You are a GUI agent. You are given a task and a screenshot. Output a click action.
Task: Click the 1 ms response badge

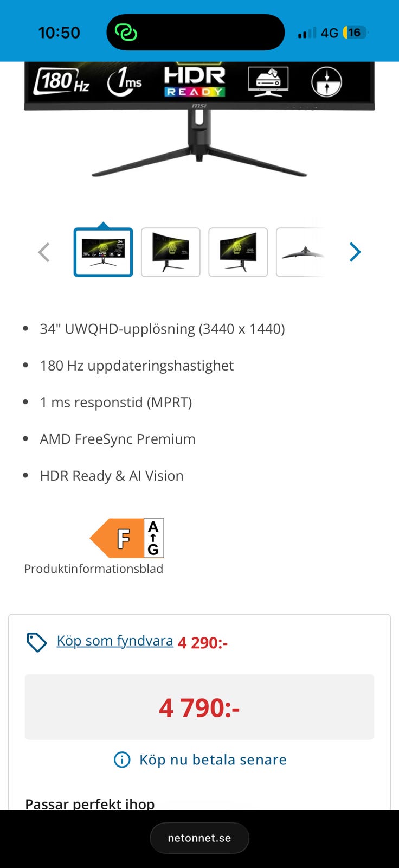point(125,82)
